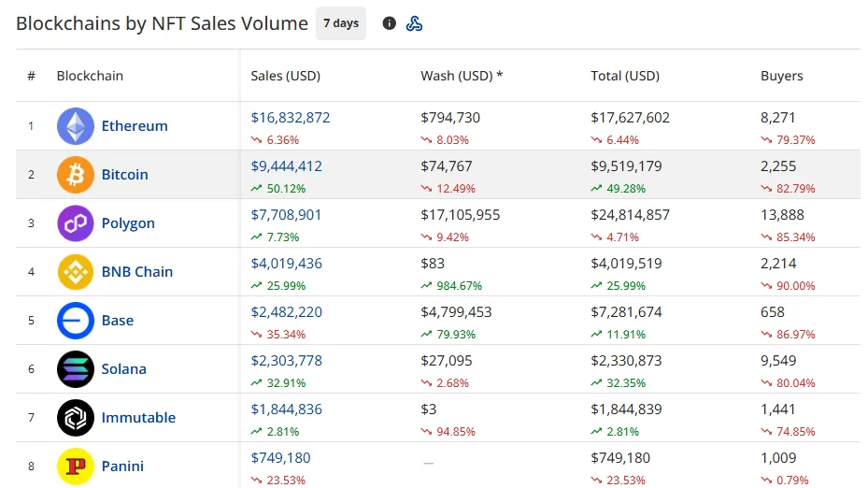
Task: Select the total value $24,814,857
Action: tap(630, 215)
